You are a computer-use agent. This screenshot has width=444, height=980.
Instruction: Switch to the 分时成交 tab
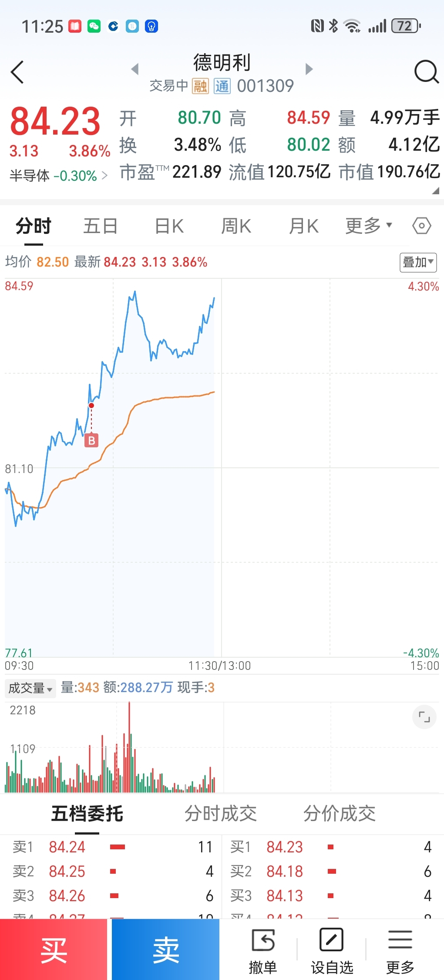[x=220, y=813]
